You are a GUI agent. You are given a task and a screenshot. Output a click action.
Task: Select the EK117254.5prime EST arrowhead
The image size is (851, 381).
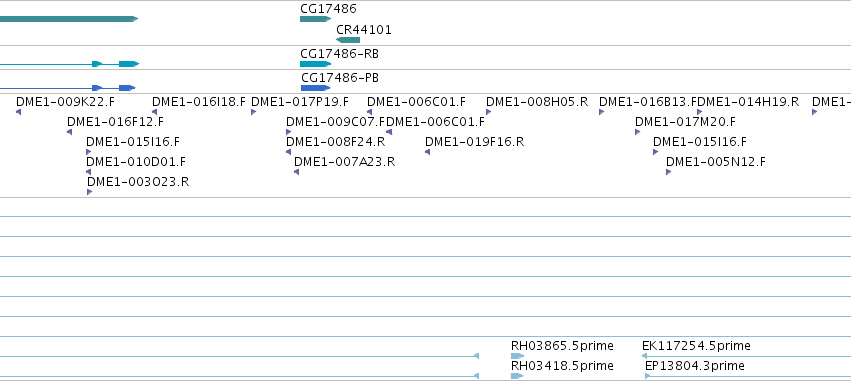tap(644, 356)
